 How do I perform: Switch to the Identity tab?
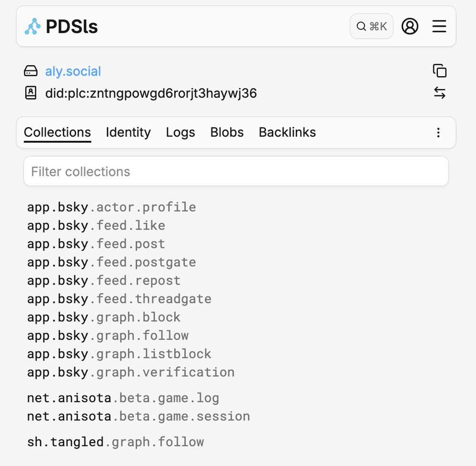[128, 132]
